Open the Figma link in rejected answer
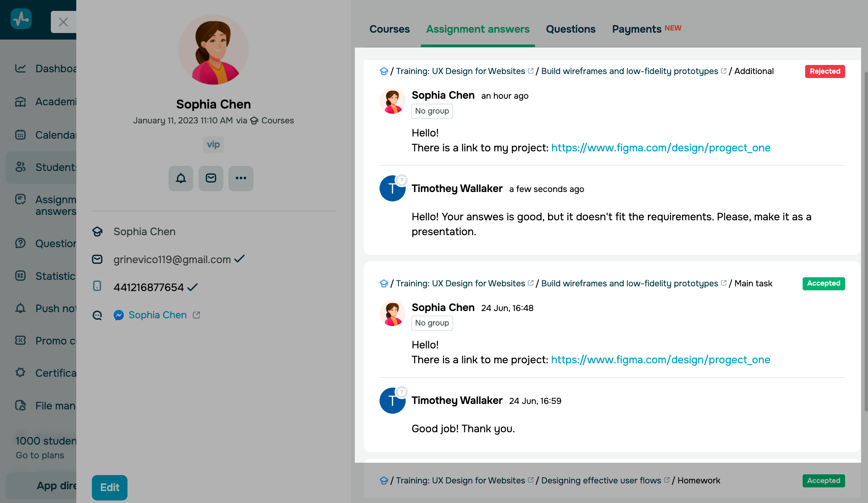868x503 pixels. [661, 148]
